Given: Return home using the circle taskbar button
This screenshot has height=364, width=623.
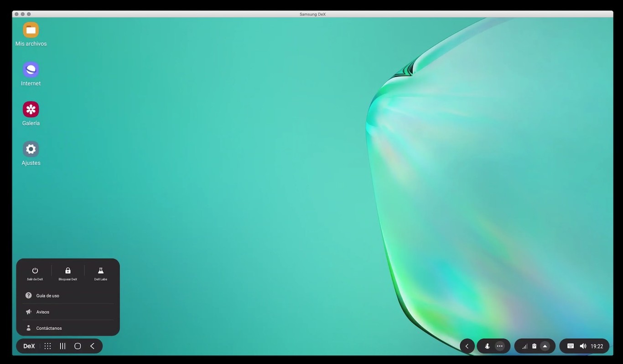Looking at the screenshot, I should (78, 346).
